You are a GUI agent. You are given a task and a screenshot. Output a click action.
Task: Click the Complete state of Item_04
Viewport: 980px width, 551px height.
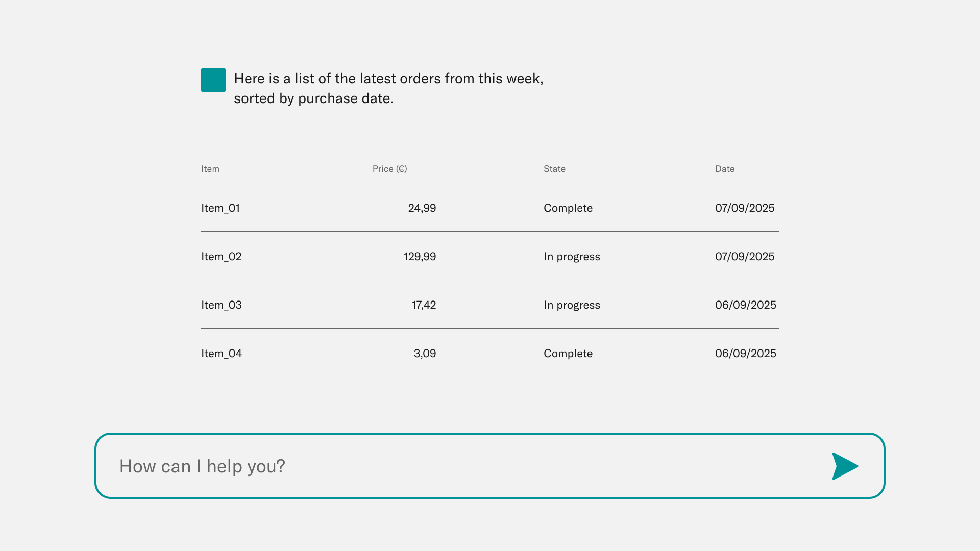[x=568, y=354]
